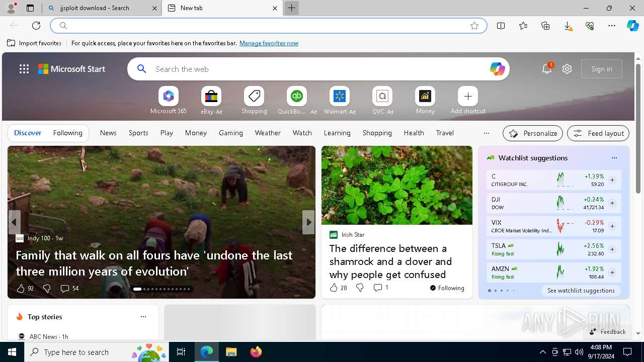This screenshot has width=644, height=362.
Task: Open Microsoft 365 shortcut
Action: click(169, 100)
